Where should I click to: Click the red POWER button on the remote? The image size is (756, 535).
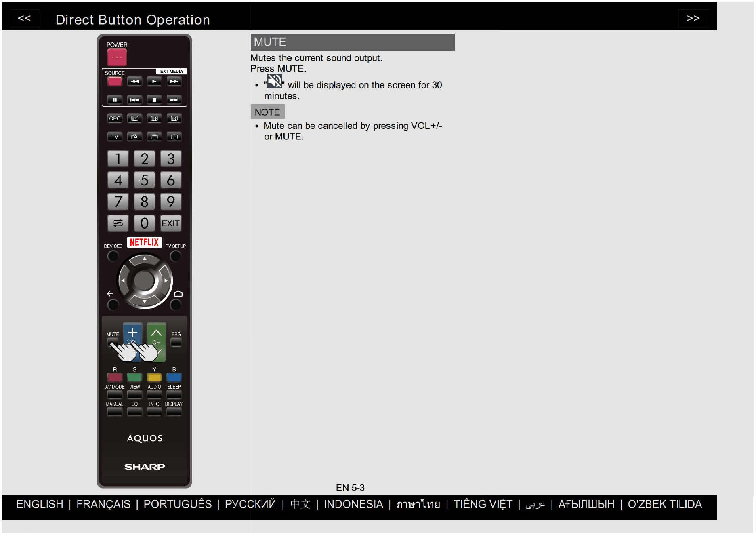point(117,57)
